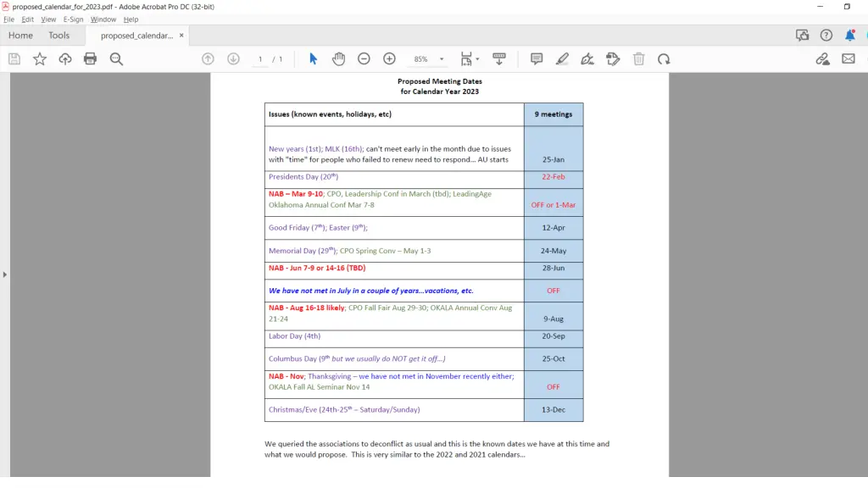
Task: Open the Help menu
Action: (x=131, y=19)
